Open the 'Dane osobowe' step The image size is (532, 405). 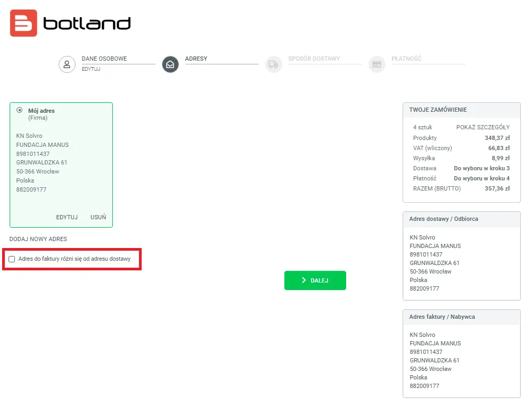pos(104,59)
